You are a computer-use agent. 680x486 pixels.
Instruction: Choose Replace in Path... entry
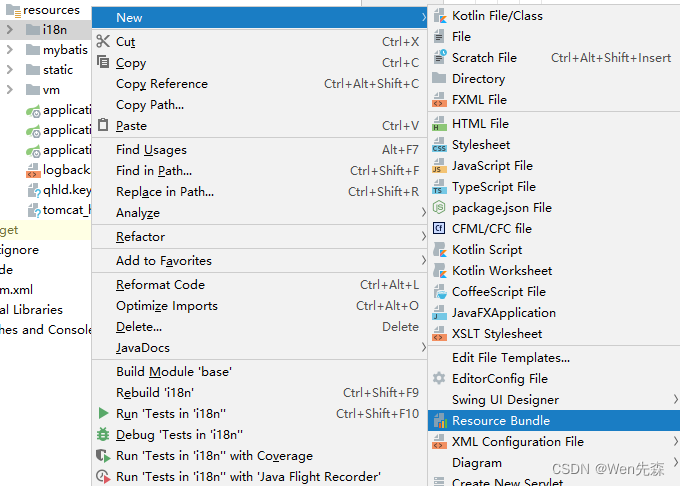[x=259, y=192]
